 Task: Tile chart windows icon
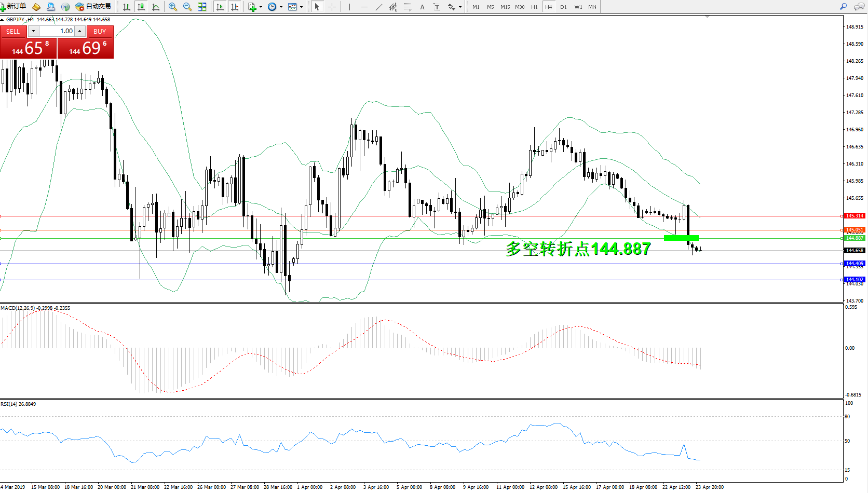click(202, 7)
